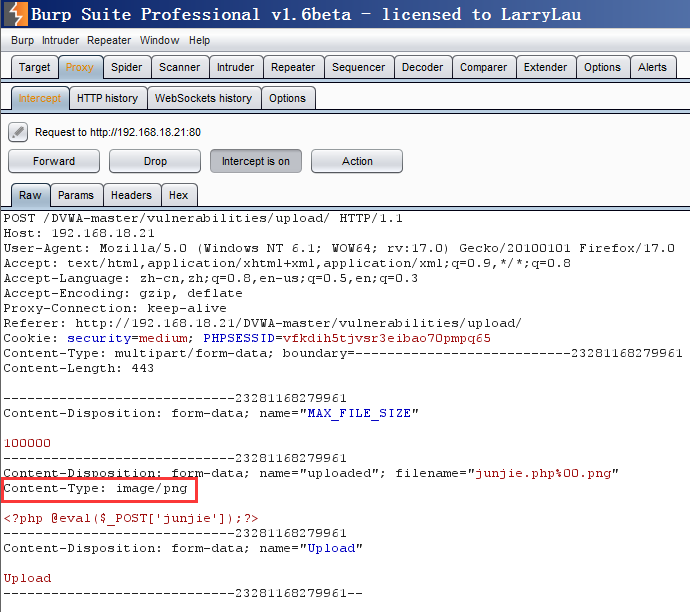Open the Window menu
Screen dimensions: 690x612
(159, 40)
